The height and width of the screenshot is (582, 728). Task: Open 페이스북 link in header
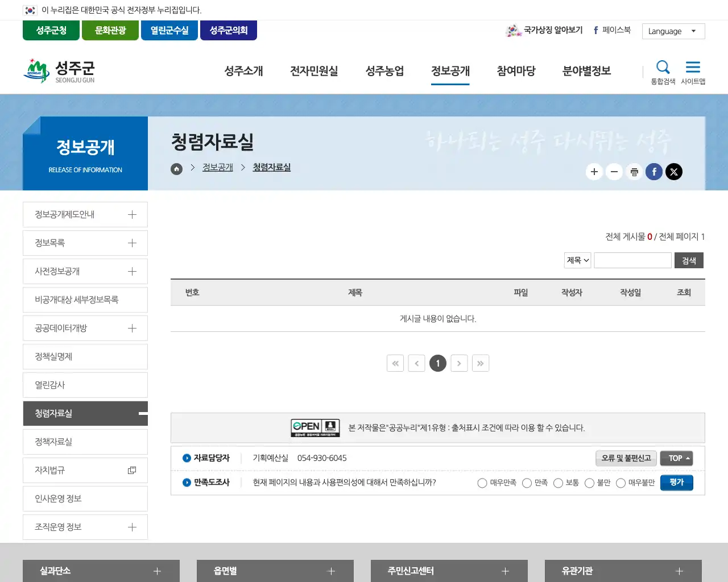pos(612,30)
